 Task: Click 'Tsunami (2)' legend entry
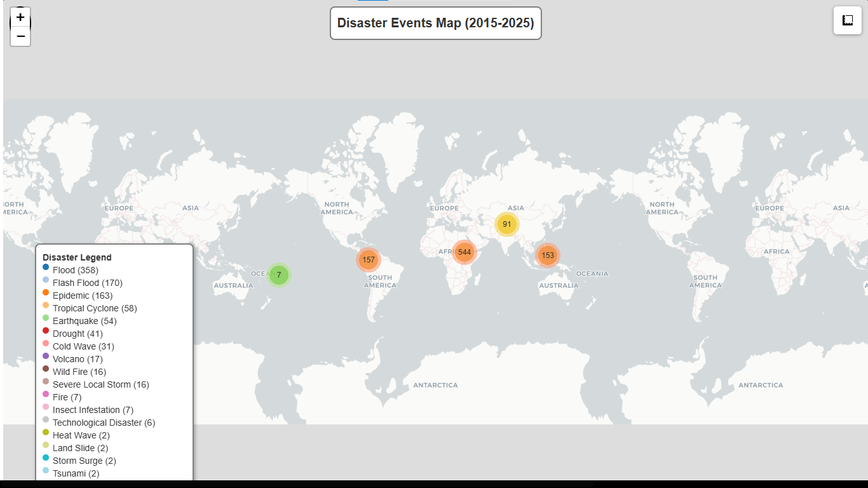click(76, 473)
